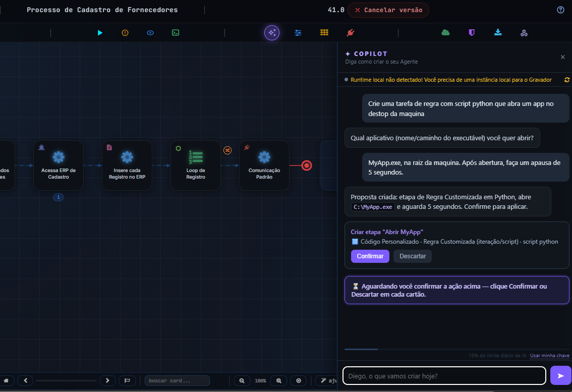This screenshot has width=572, height=392.
Task: Click the agent icon on Acessa ERP node
Action: (41, 147)
